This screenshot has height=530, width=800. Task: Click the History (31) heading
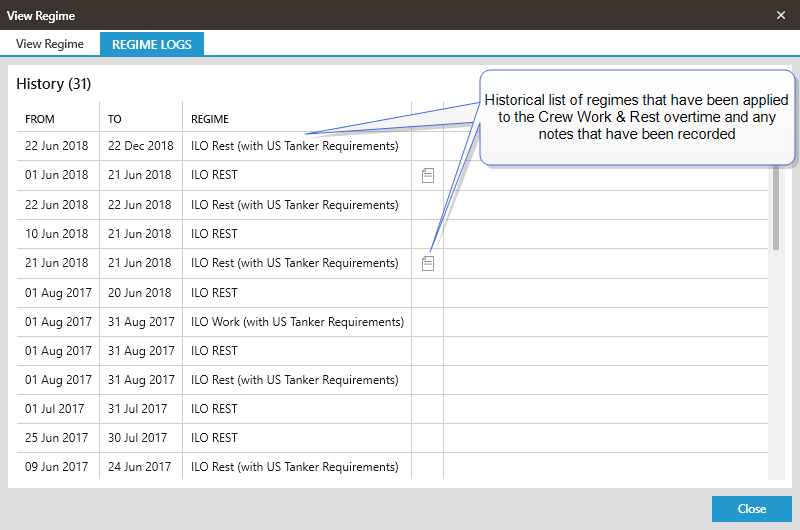click(x=54, y=84)
